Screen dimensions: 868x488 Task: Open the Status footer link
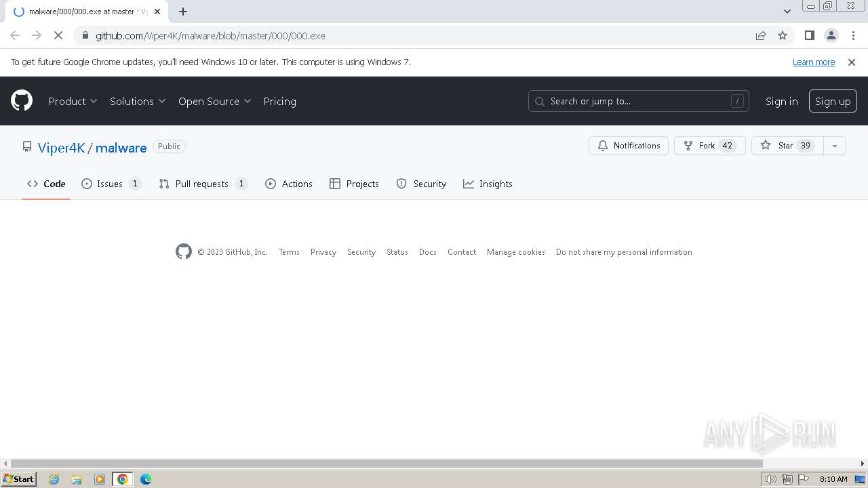(397, 252)
